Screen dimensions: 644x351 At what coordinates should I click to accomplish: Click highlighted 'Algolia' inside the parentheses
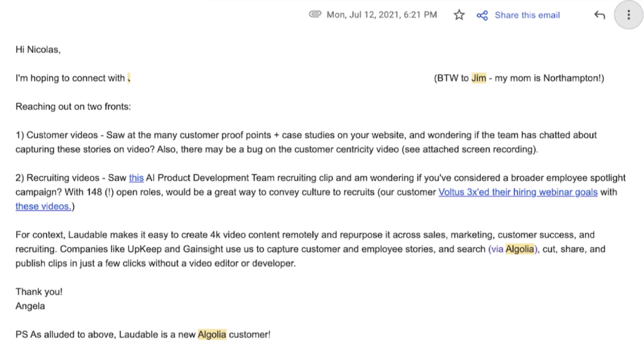(520, 249)
